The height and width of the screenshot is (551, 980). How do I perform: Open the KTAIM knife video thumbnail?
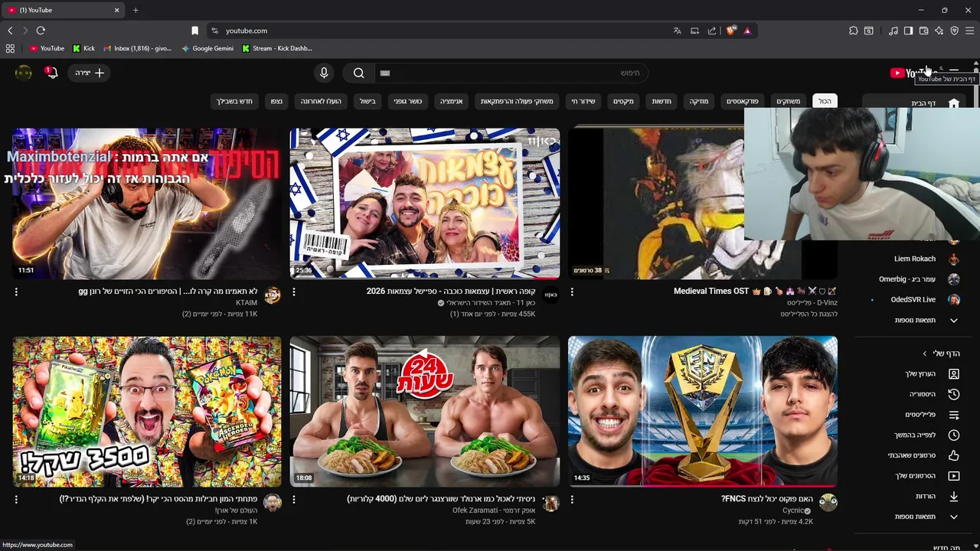[147, 204]
